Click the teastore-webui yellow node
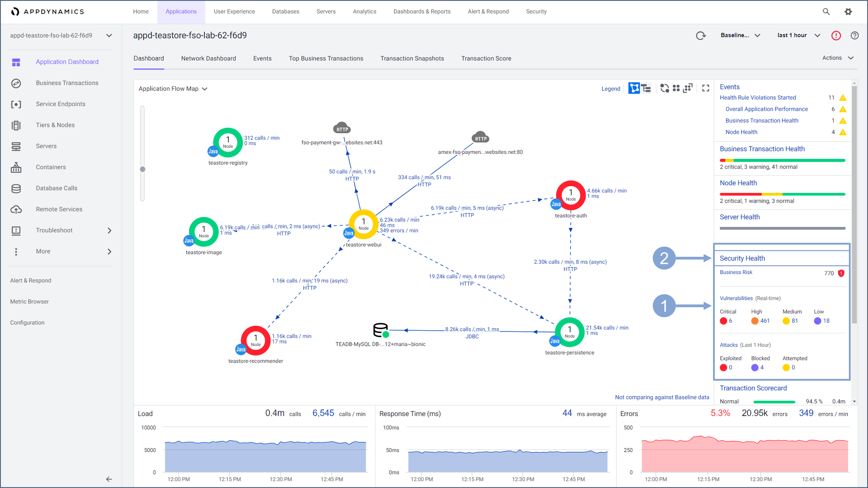868x488 pixels. [363, 224]
